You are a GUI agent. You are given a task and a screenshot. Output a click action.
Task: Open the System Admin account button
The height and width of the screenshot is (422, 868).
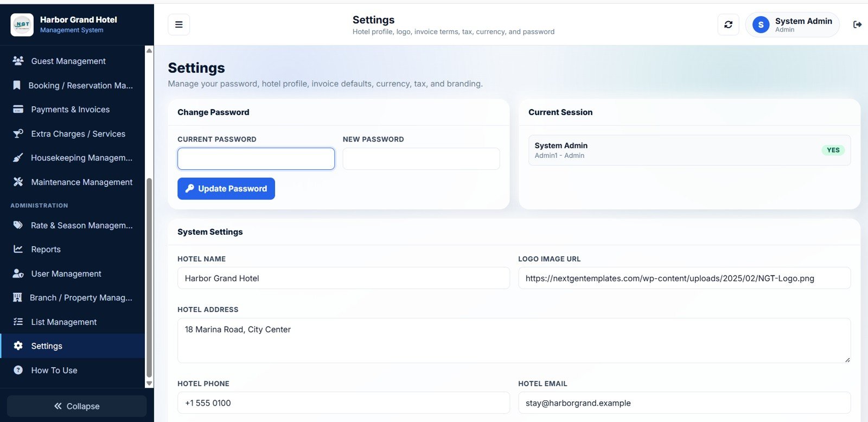[792, 24]
